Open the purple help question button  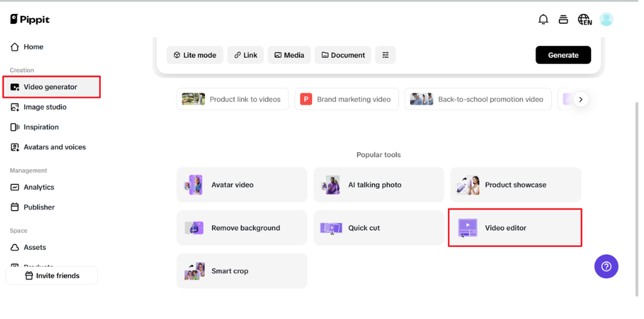pyautogui.click(x=606, y=267)
